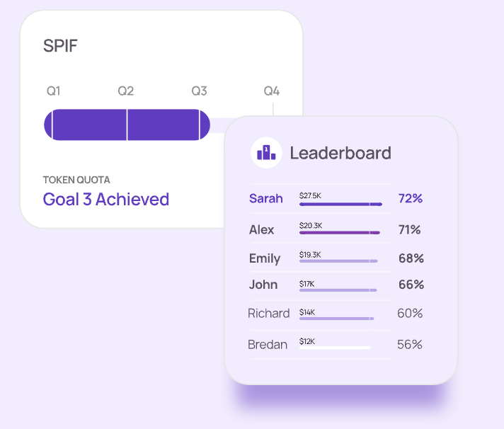Open Sarah's leaderboard entry
The image size is (504, 429).
point(266,198)
